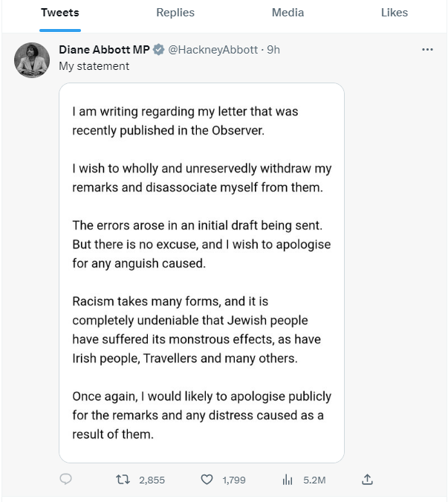448x502 pixels.
Task: Switch to the Replies tab
Action: (x=175, y=13)
